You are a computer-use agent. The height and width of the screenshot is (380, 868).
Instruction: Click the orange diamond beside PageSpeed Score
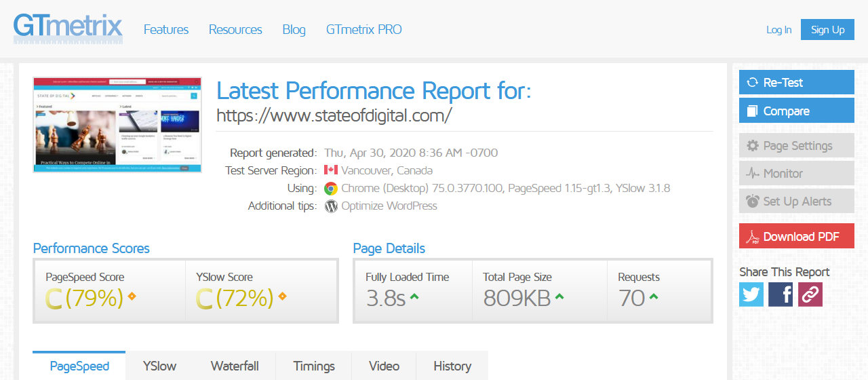pos(132,297)
